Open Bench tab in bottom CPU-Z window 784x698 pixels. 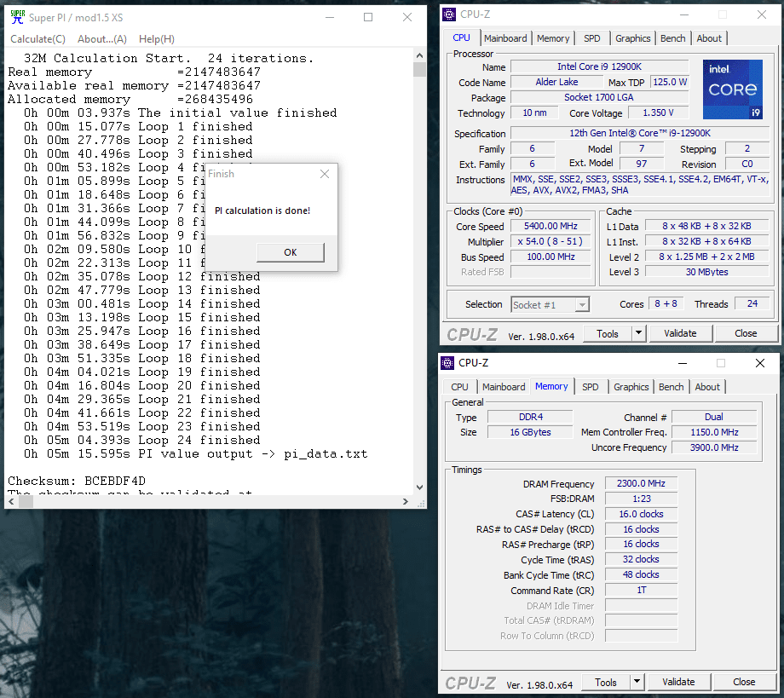[671, 387]
